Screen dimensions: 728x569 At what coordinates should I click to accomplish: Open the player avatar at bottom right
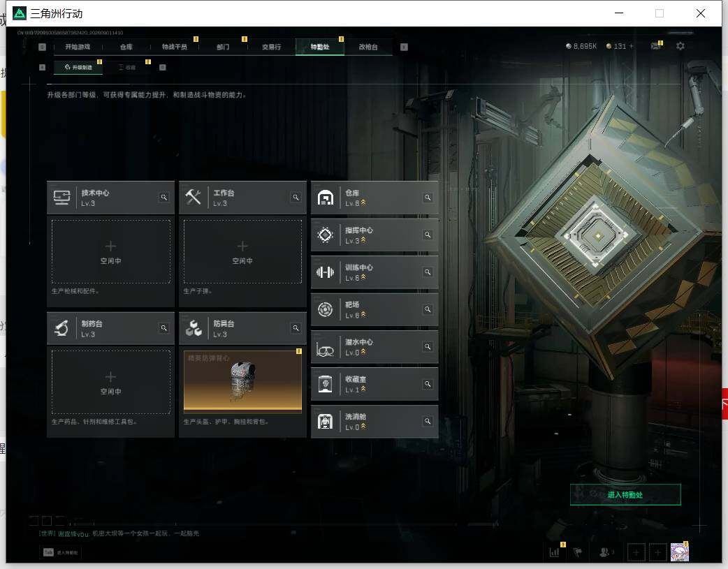(x=680, y=552)
